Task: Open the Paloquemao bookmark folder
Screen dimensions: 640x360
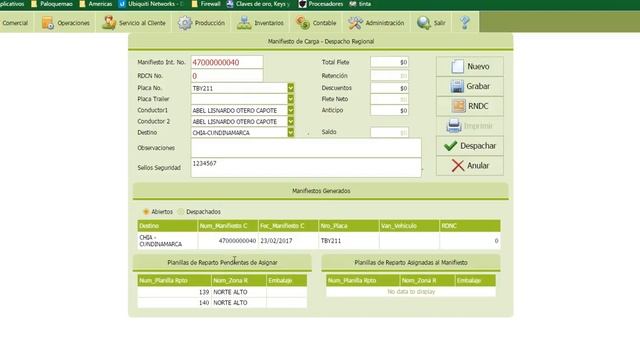Action: tap(52, 4)
